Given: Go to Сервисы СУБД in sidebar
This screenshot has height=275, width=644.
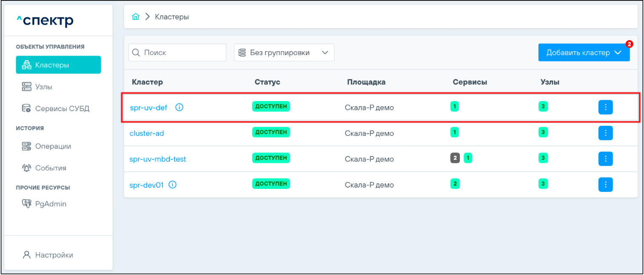Looking at the screenshot, I should (62, 108).
